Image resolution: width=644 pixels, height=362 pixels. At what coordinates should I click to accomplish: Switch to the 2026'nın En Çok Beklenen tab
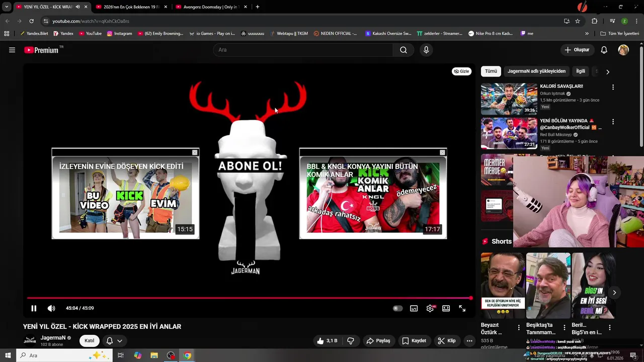[131, 7]
